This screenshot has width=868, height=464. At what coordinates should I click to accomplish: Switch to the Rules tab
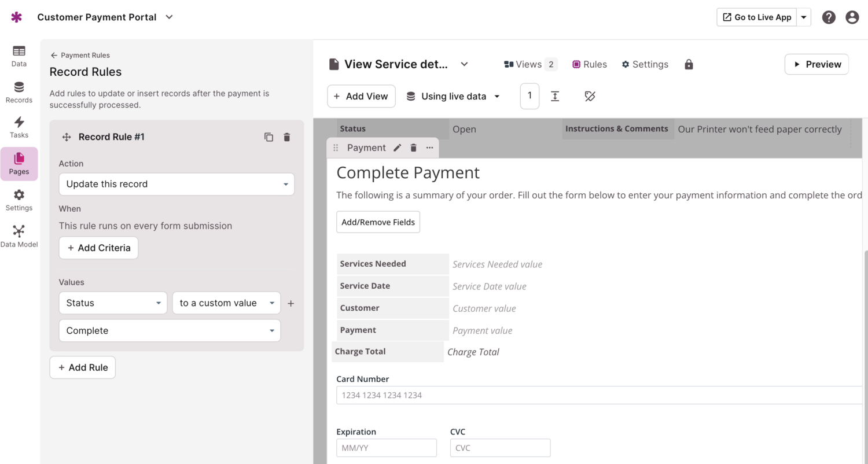pos(589,64)
